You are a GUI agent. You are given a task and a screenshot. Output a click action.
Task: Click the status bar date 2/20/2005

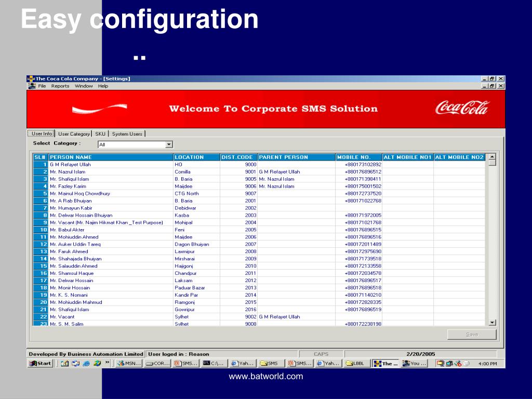[x=421, y=354]
